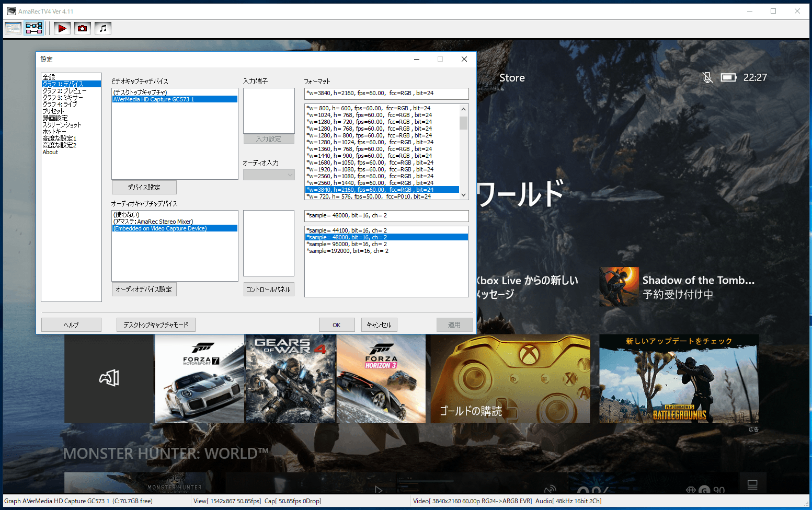Click the オーディオデバイス設定 button
812x510 pixels.
pyautogui.click(x=144, y=289)
